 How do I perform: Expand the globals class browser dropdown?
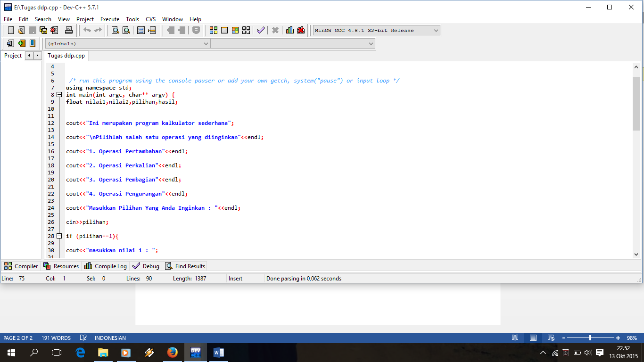pyautogui.click(x=206, y=43)
